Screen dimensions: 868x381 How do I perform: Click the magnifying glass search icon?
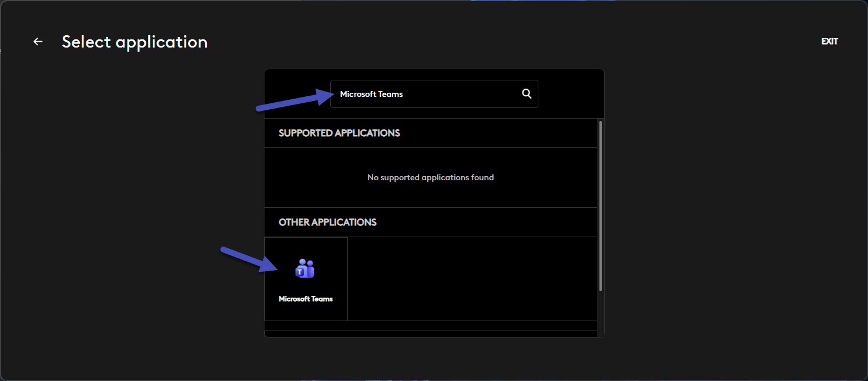[x=527, y=94]
